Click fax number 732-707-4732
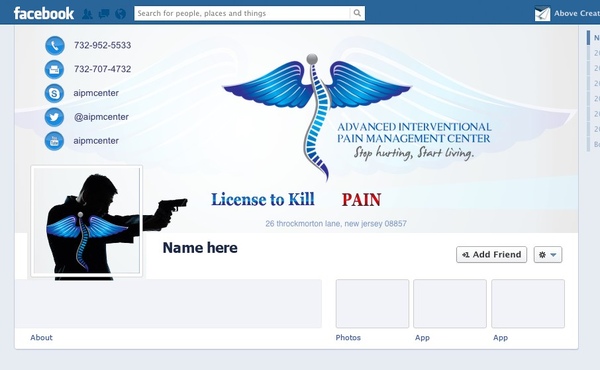This screenshot has height=370, width=600. (x=103, y=69)
